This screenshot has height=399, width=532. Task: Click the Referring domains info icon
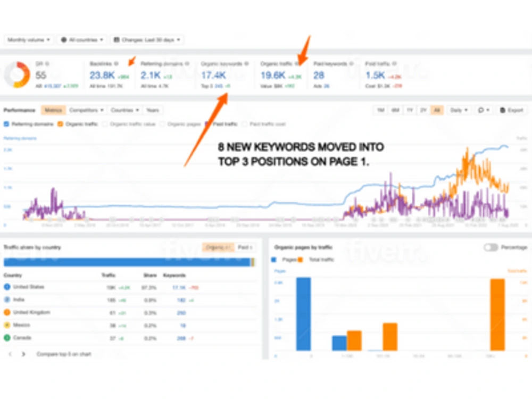point(187,63)
